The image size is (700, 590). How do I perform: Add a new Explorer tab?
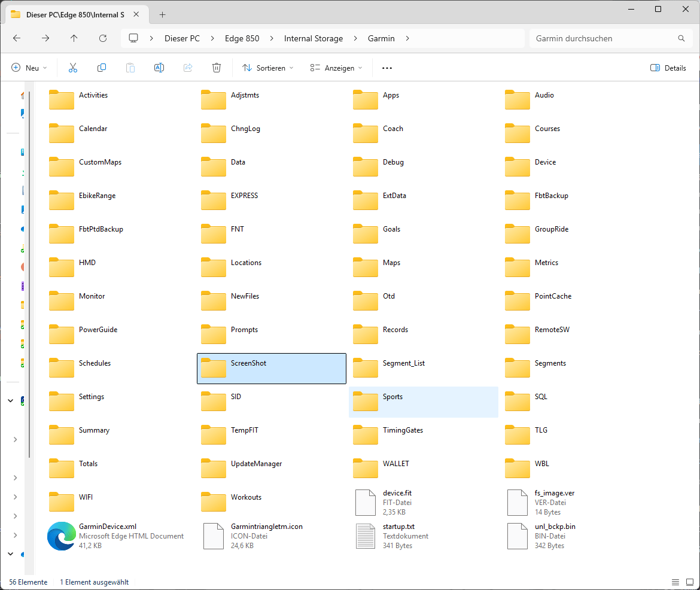[163, 15]
